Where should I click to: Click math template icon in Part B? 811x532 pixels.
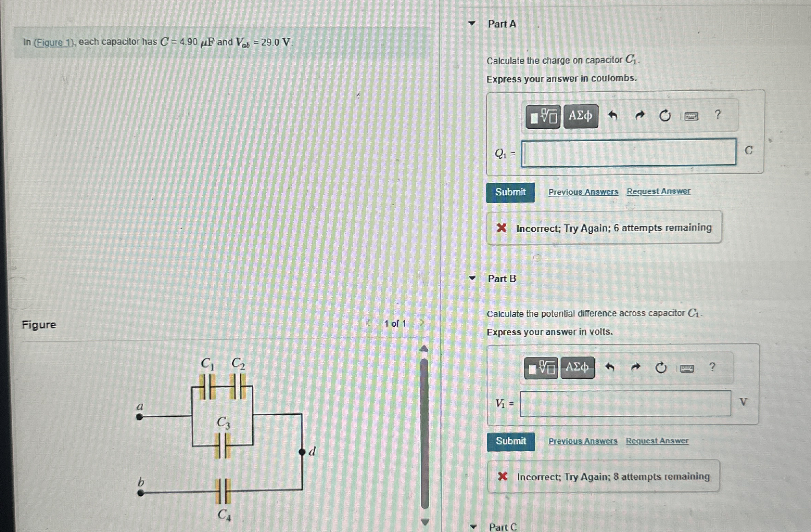tap(541, 368)
